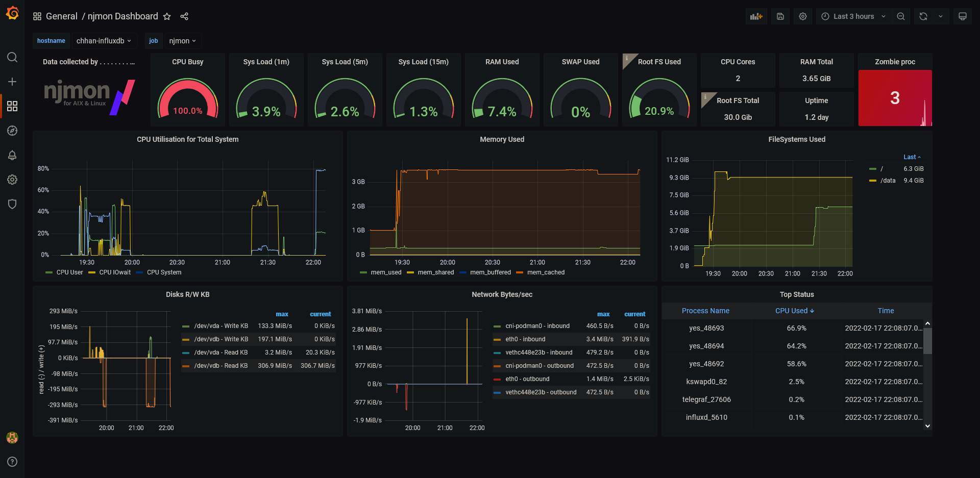The height and width of the screenshot is (478, 980).
Task: Click the Create plus icon in sidebar
Action: (12, 82)
